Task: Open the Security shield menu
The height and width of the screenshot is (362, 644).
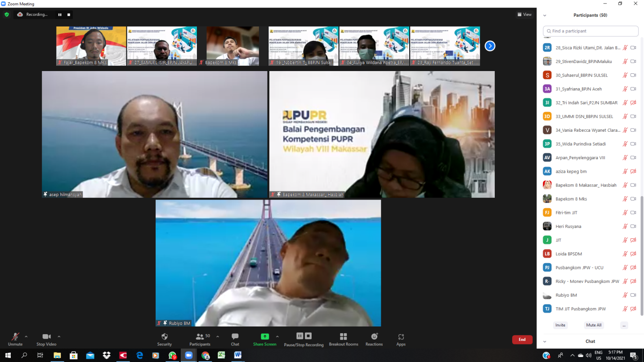Action: point(165,339)
